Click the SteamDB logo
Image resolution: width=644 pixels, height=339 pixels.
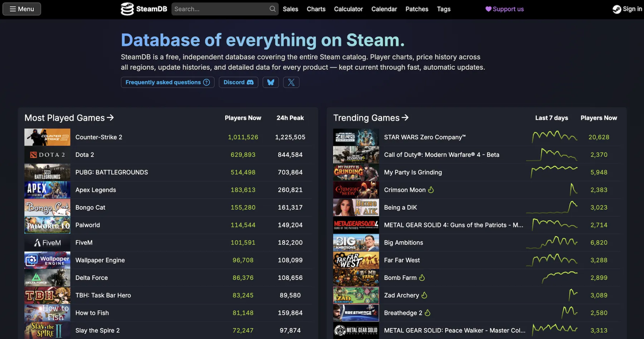tap(144, 9)
